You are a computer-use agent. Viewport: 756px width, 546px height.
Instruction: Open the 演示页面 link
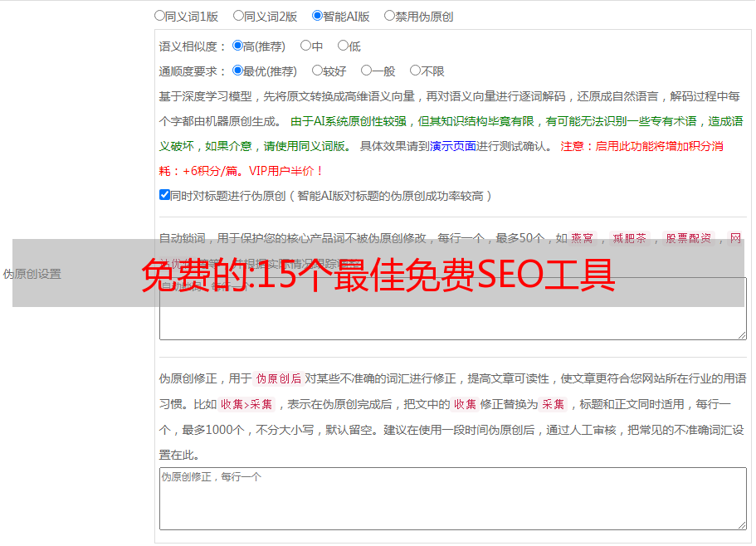[453, 146]
